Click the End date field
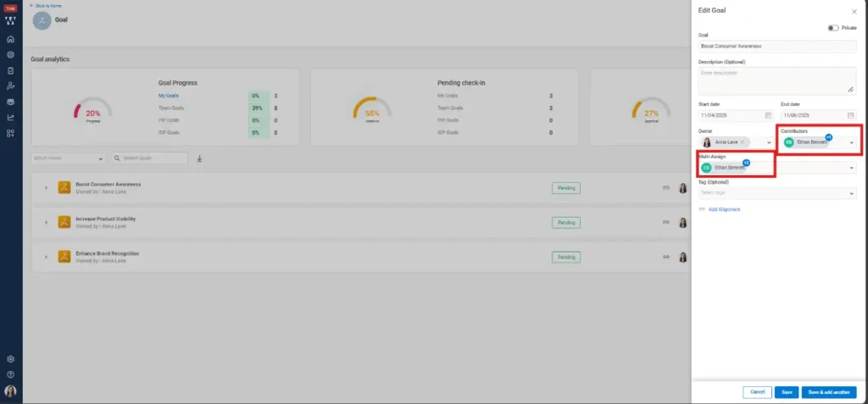Image resolution: width=868 pixels, height=404 pixels. [x=818, y=116]
